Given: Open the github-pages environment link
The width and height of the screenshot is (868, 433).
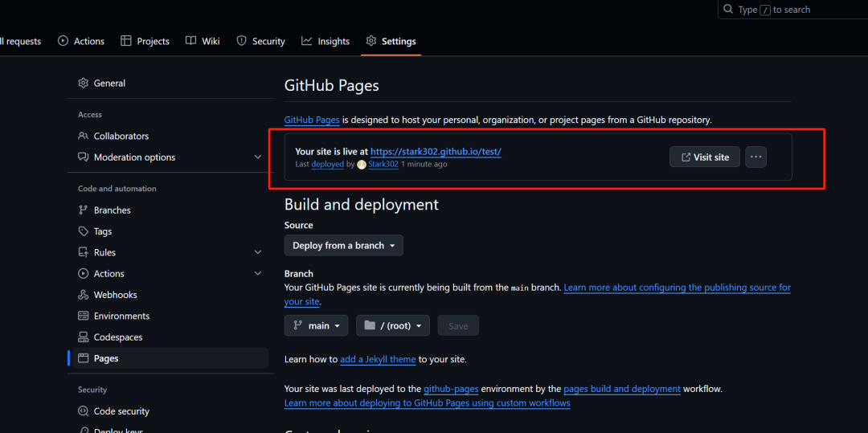Looking at the screenshot, I should coord(451,389).
